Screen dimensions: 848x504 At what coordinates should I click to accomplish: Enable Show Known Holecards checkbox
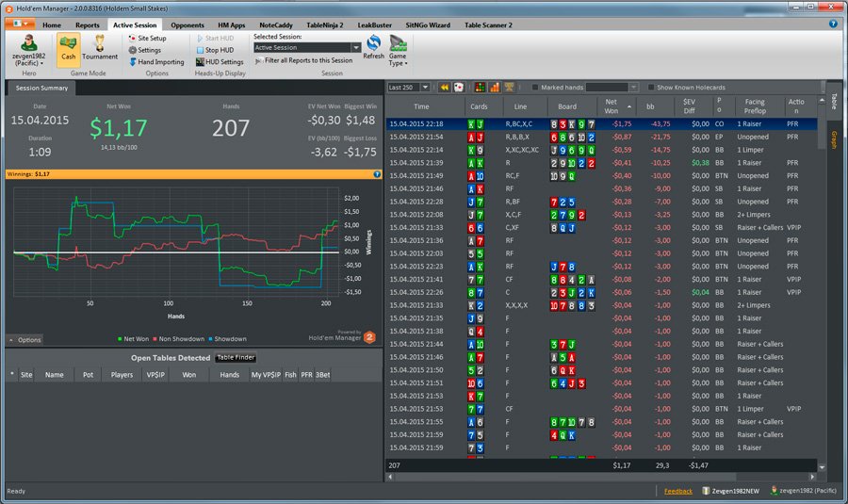pyautogui.click(x=650, y=87)
